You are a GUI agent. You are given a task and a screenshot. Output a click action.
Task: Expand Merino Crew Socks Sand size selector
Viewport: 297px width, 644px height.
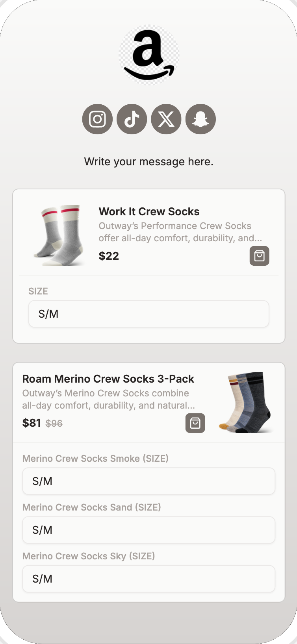[148, 530]
